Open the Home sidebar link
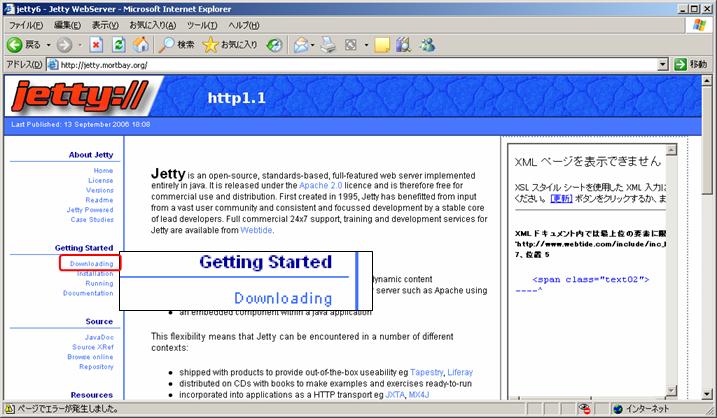The width and height of the screenshot is (717, 418). 103,171
